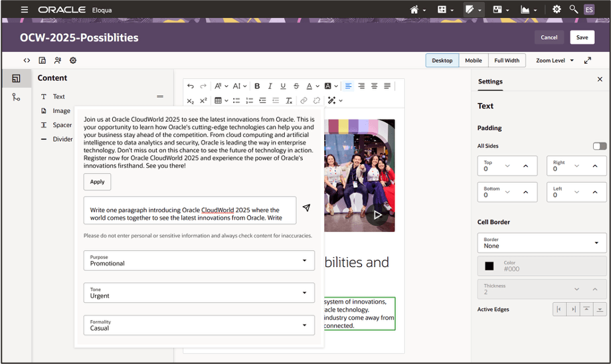Viewport: 611px width, 364px height.
Task: Click the settings gear in top navigation
Action: pyautogui.click(x=557, y=9)
